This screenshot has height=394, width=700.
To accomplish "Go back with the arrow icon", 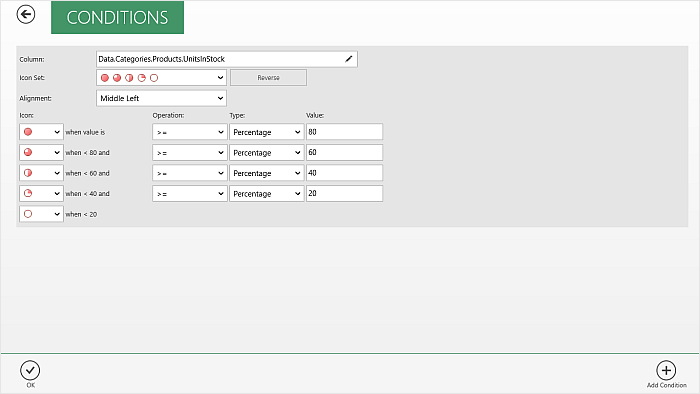I will pyautogui.click(x=26, y=14).
